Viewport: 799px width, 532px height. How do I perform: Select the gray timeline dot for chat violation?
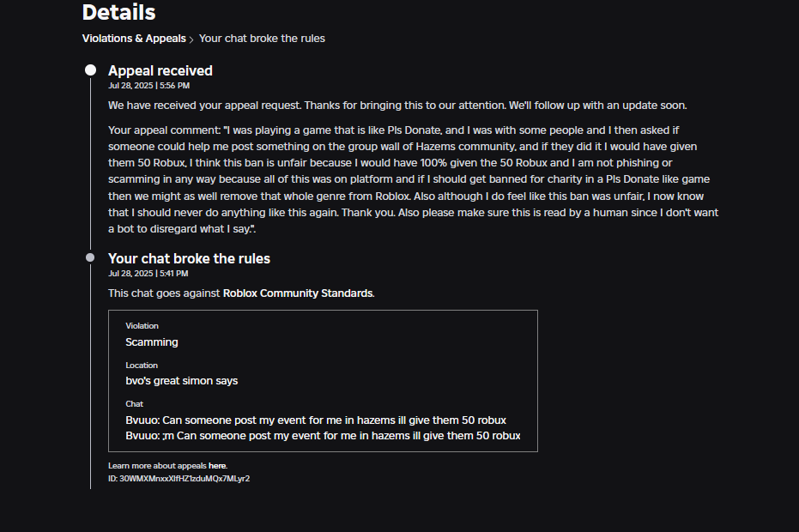click(90, 257)
